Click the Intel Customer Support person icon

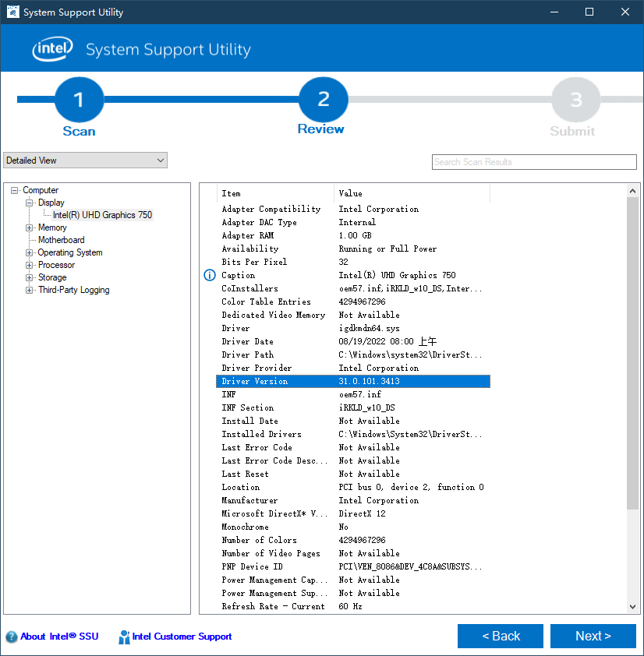point(124,637)
